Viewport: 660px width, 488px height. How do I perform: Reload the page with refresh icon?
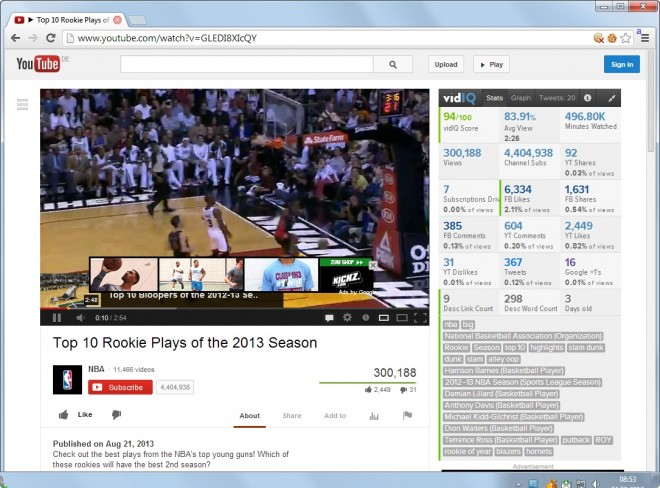pyautogui.click(x=51, y=38)
